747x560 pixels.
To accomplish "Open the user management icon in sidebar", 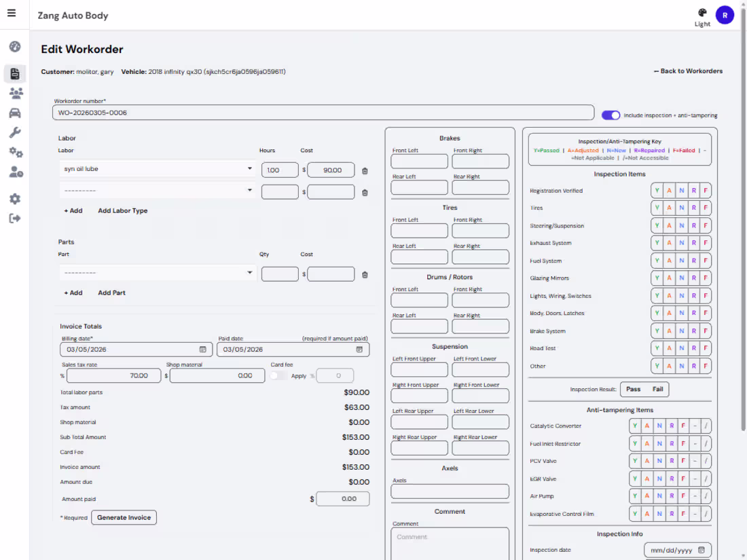I will (x=14, y=172).
